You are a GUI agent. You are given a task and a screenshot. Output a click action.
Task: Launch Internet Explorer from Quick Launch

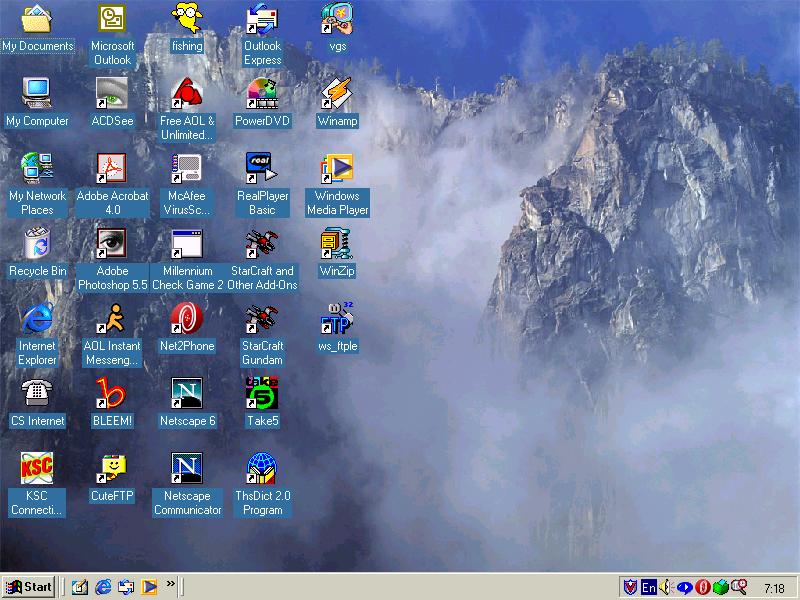coord(103,587)
